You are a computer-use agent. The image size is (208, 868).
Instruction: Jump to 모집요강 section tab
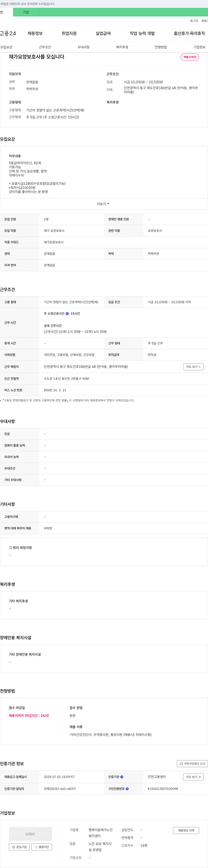click(x=6, y=47)
